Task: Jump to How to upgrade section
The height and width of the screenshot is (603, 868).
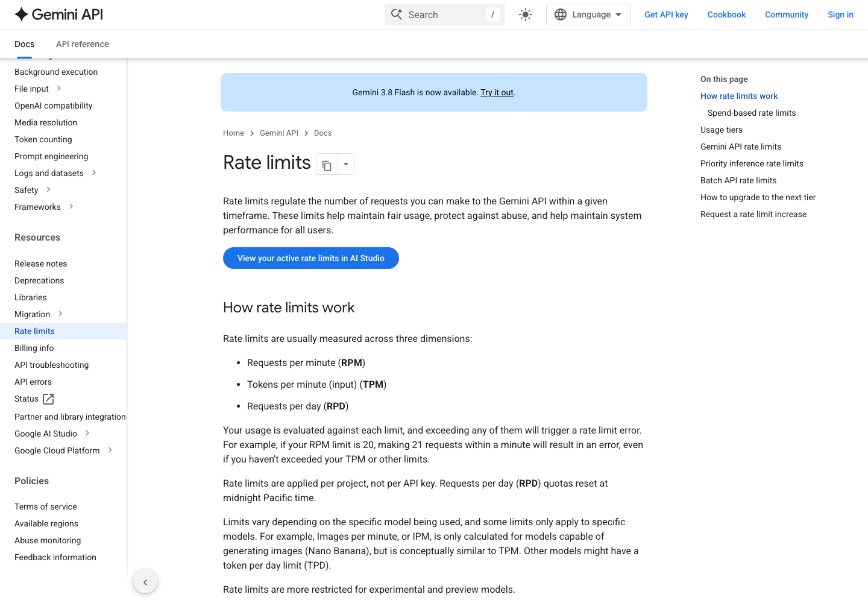Action: tap(758, 197)
